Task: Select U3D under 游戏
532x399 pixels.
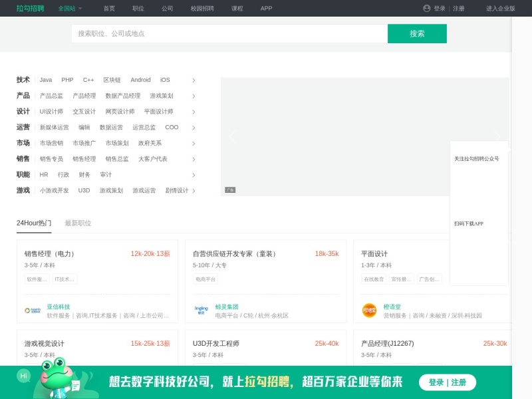Action: pyautogui.click(x=84, y=190)
